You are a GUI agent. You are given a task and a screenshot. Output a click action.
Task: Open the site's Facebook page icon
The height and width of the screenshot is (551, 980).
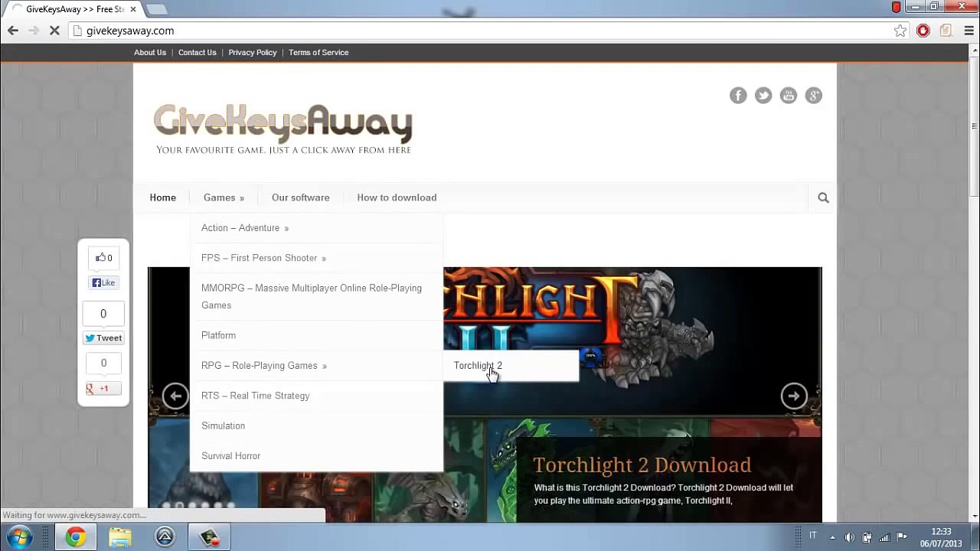(738, 95)
